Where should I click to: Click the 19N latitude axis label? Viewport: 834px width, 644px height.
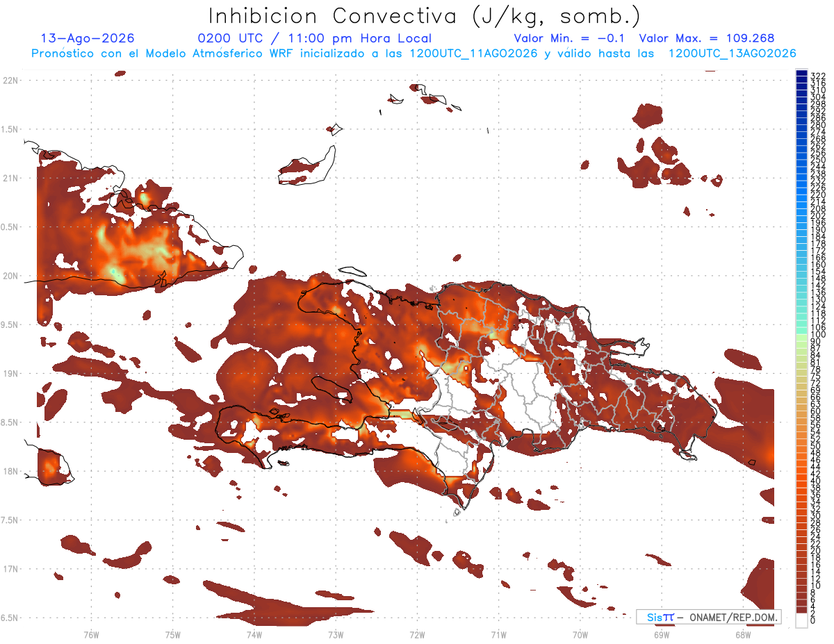click(x=10, y=374)
